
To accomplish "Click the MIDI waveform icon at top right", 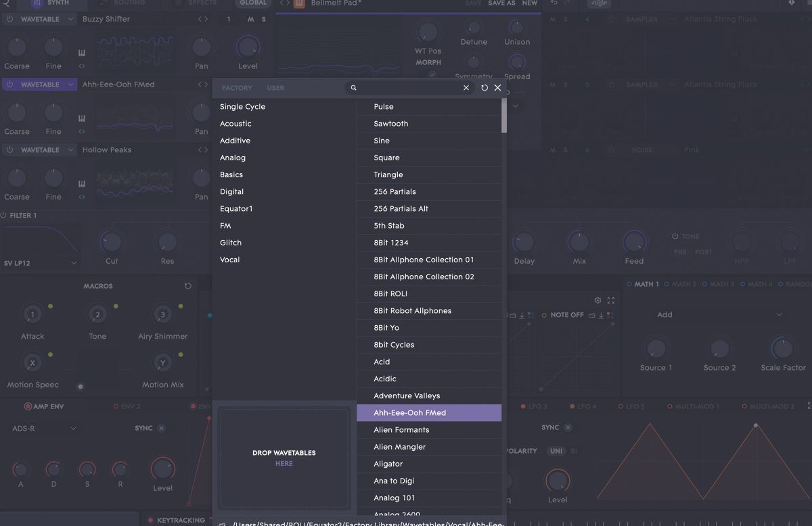I will [x=600, y=3].
